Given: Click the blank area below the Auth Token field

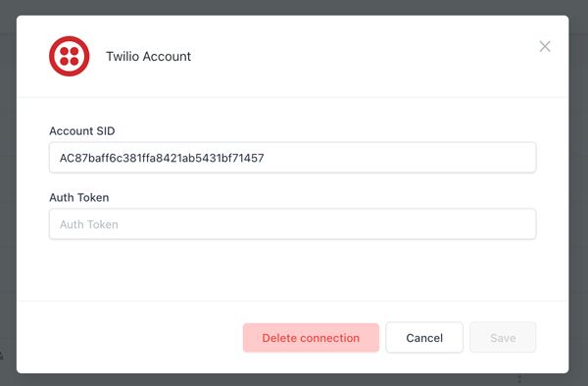Looking at the screenshot, I should click(x=292, y=269).
